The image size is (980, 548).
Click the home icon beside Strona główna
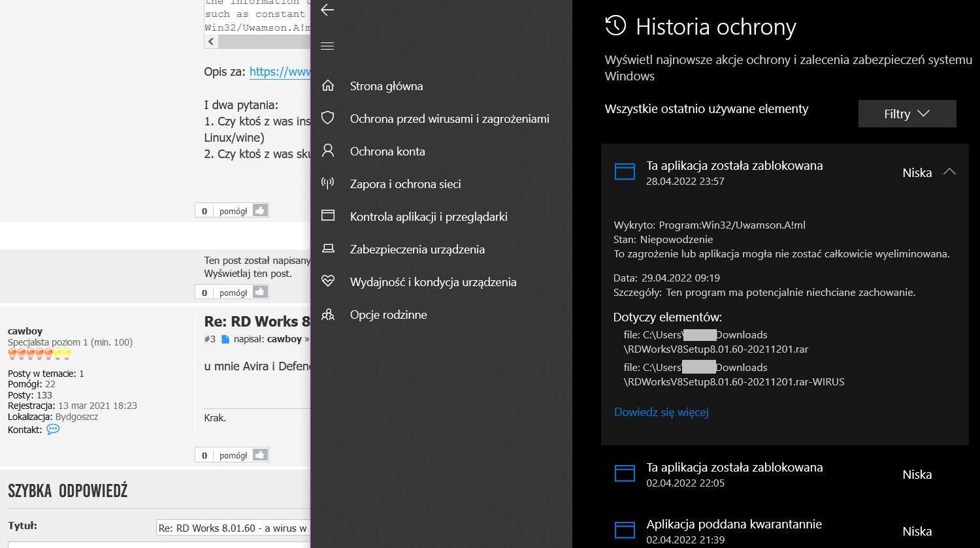click(328, 86)
